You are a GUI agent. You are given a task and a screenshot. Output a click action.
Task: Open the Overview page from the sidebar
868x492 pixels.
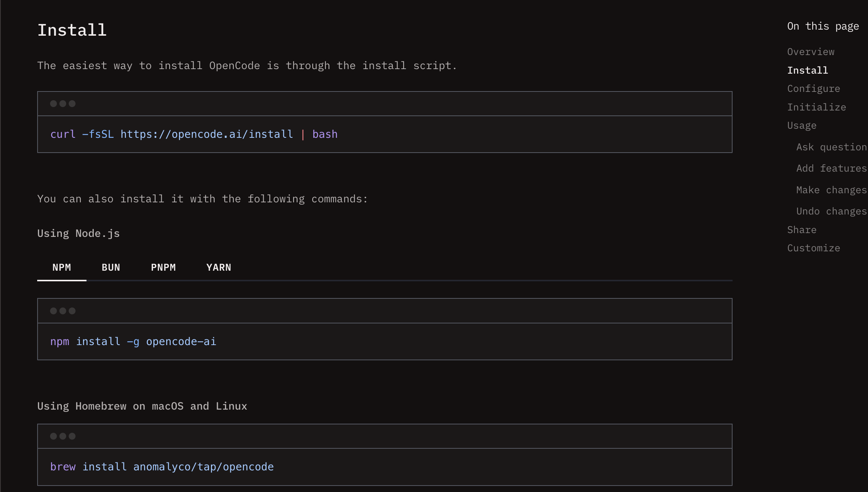point(811,51)
